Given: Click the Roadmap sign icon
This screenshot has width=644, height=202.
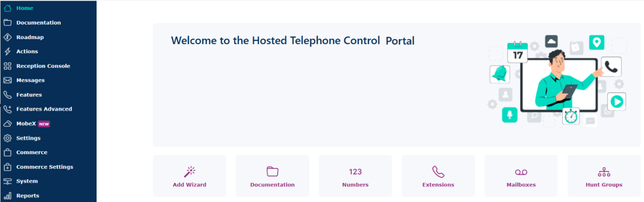Looking at the screenshot, I should click(7, 37).
